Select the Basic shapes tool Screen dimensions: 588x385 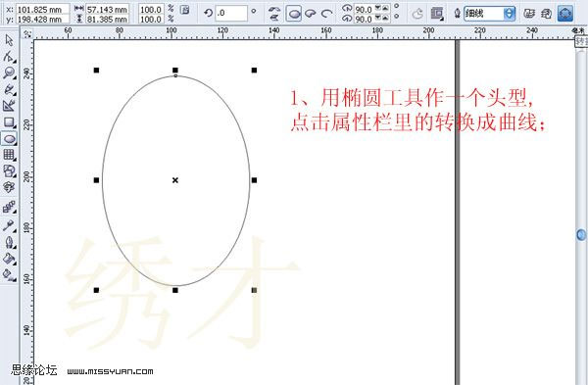(9, 171)
